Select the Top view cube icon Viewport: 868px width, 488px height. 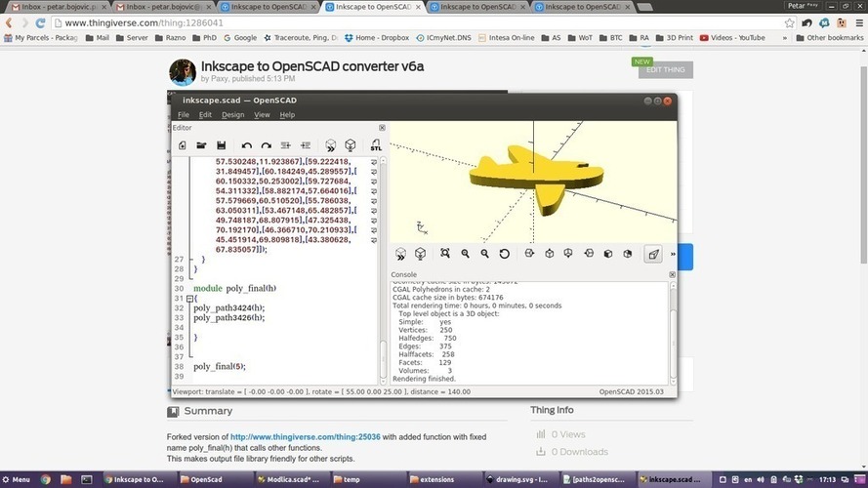[x=549, y=254]
